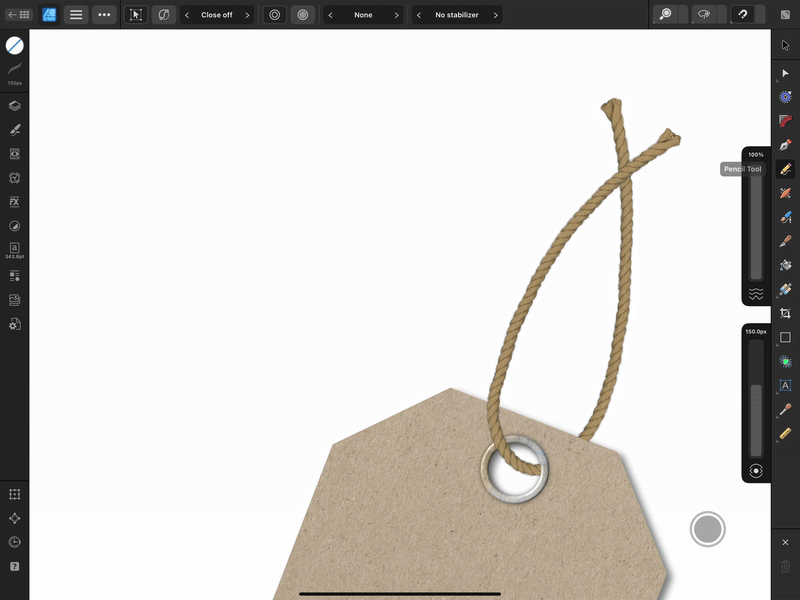This screenshot has width=800, height=600.
Task: Open the three-dots edit menu
Action: point(104,15)
